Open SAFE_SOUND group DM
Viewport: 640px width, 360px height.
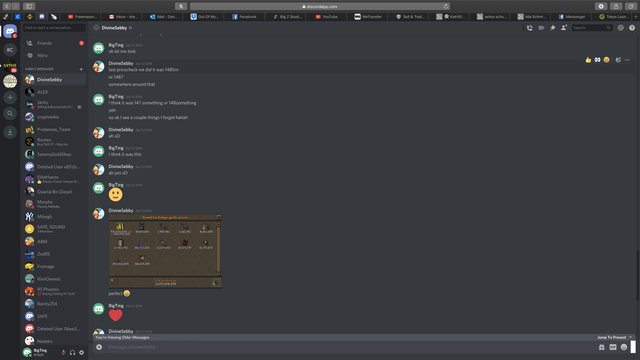point(54,229)
